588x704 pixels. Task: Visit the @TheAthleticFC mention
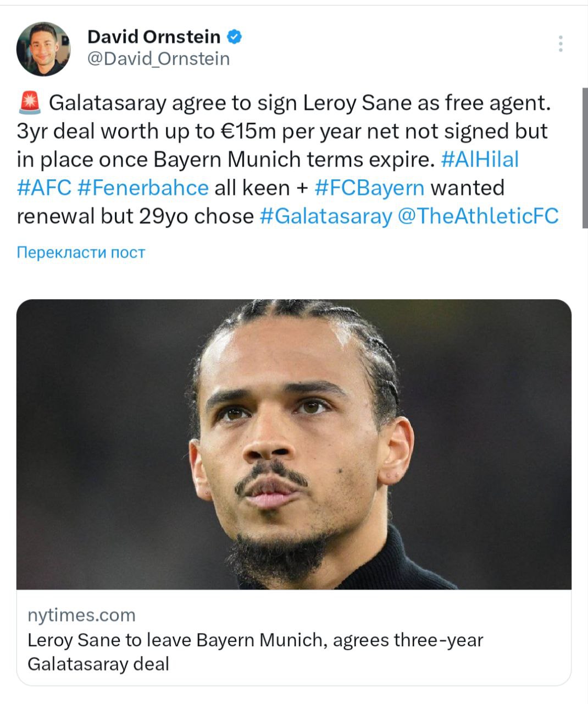[x=477, y=216]
